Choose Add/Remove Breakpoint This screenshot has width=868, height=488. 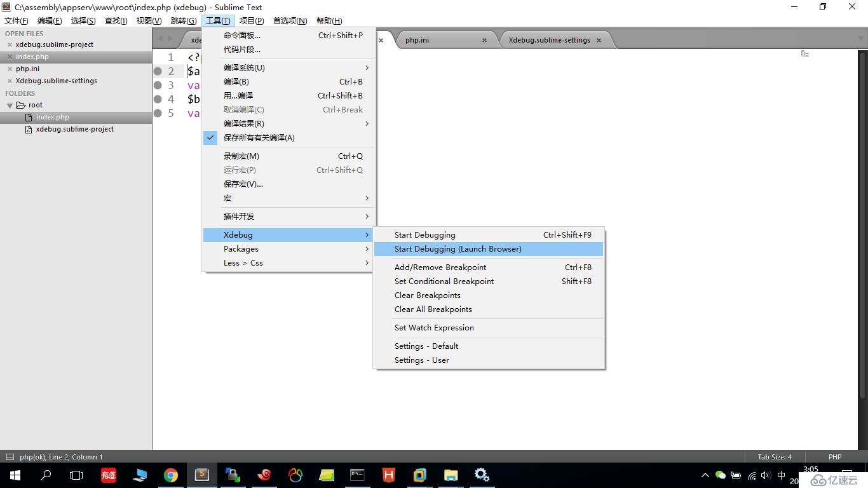click(489, 268)
